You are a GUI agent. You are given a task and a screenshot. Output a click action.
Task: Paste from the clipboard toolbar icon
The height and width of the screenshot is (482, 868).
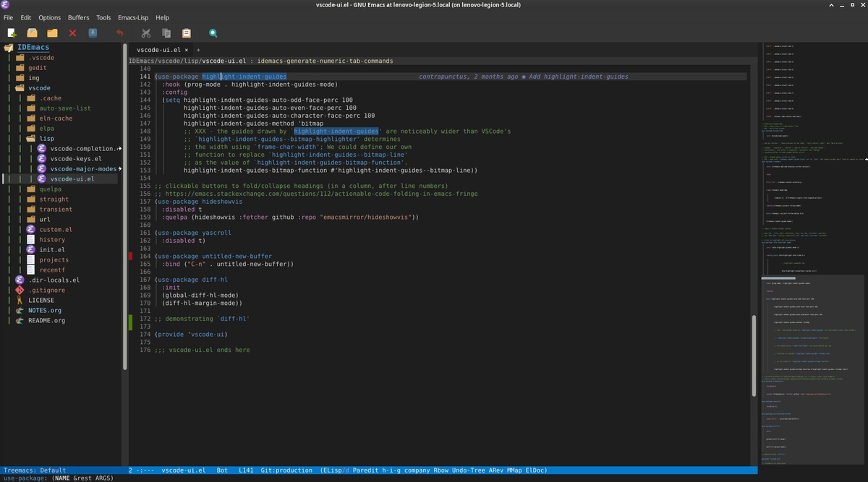pos(187,33)
